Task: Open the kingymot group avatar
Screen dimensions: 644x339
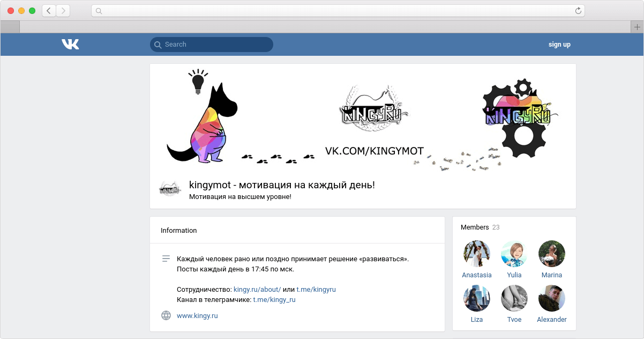Action: (170, 188)
